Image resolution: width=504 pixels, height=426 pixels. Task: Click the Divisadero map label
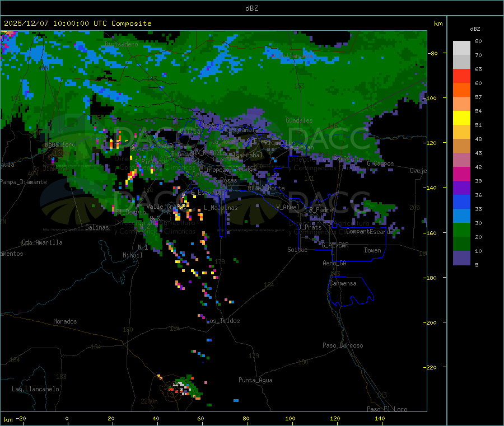point(122,44)
